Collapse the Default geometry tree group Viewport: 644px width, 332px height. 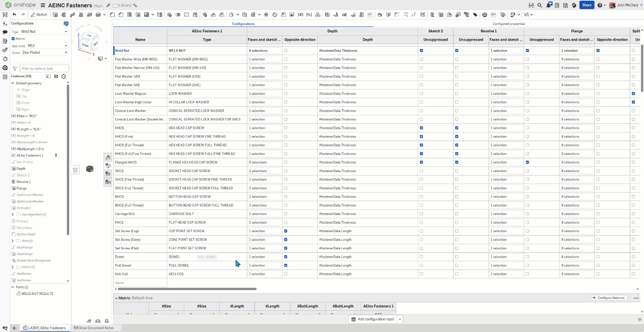tap(13, 83)
